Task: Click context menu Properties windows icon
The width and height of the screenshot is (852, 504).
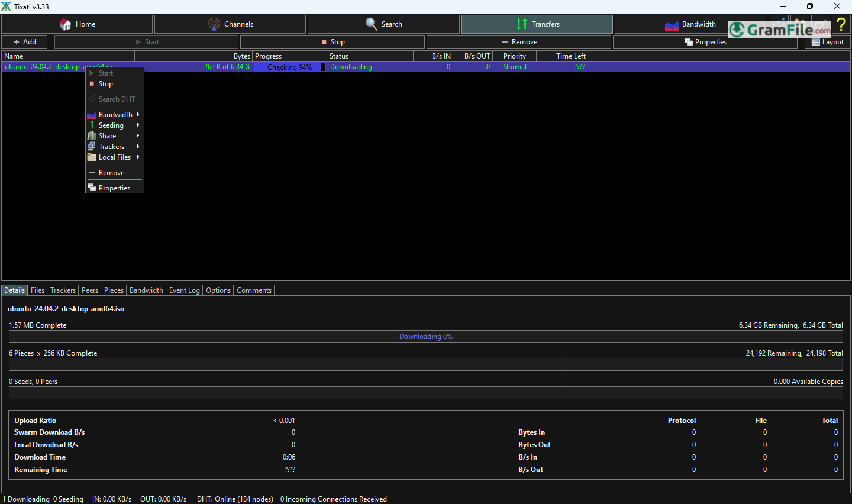Action: (x=92, y=188)
